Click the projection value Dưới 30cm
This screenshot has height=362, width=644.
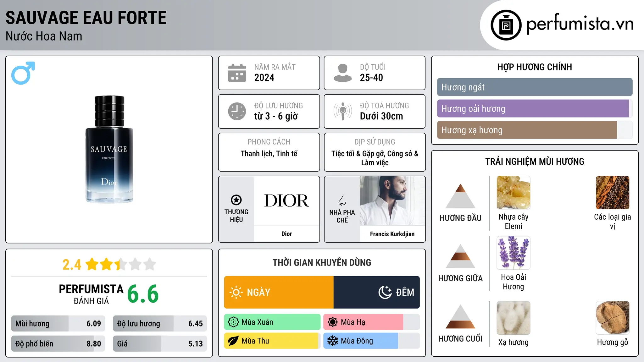click(x=381, y=116)
